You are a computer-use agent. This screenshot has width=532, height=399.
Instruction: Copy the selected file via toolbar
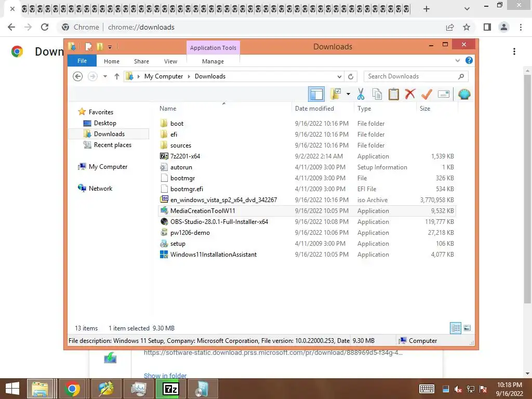(x=377, y=94)
